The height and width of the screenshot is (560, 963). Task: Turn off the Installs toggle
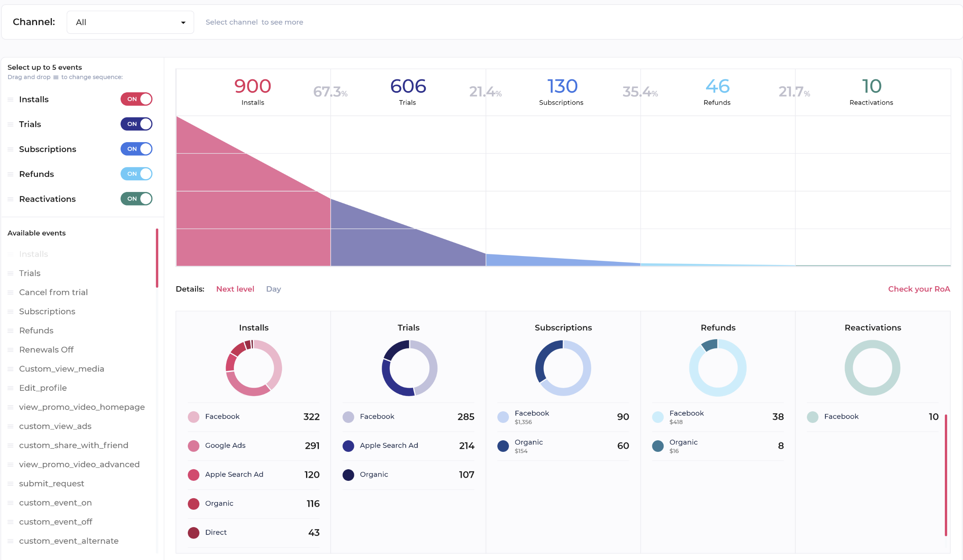tap(136, 99)
